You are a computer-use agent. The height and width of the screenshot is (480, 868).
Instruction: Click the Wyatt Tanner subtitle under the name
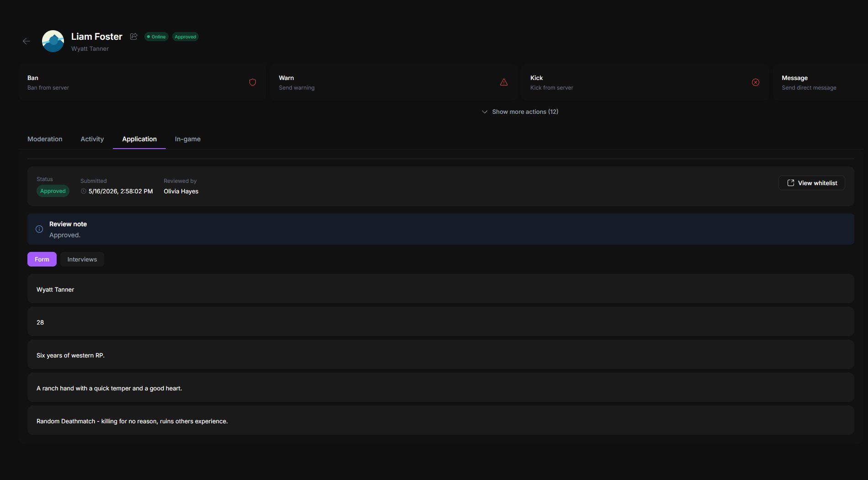pyautogui.click(x=90, y=49)
